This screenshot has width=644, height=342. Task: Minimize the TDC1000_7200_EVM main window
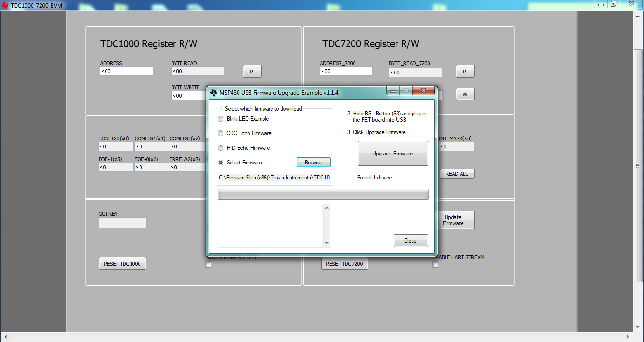click(601, 4)
